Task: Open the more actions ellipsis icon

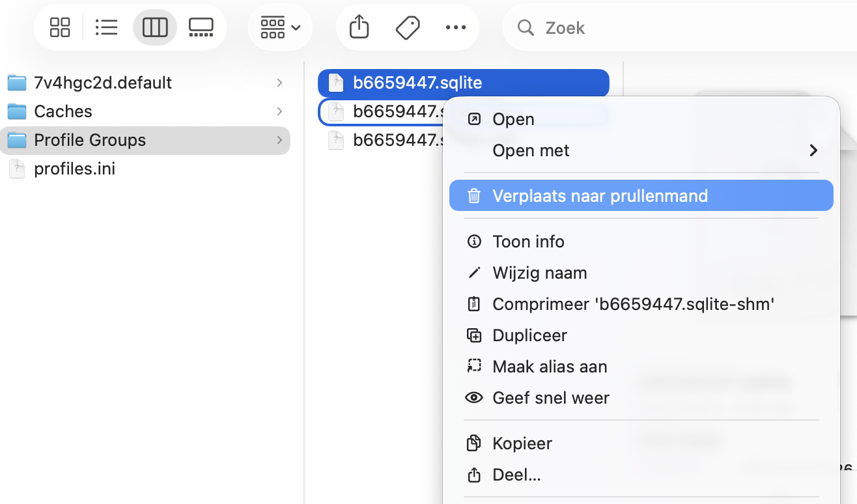Action: (x=456, y=27)
